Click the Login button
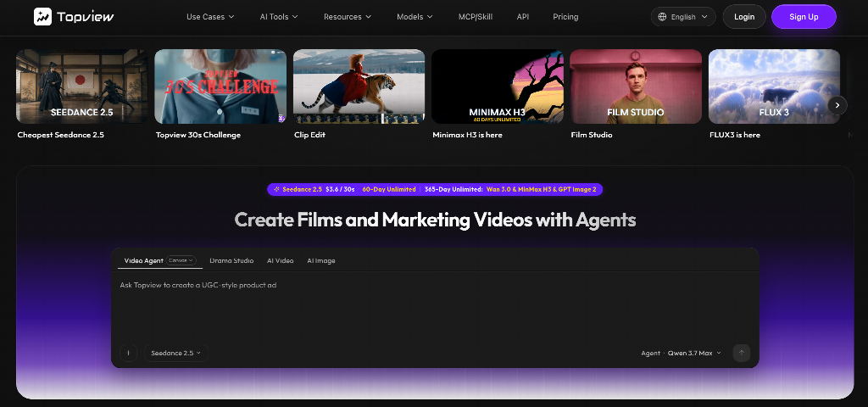The height and width of the screenshot is (407, 868). pyautogui.click(x=744, y=17)
